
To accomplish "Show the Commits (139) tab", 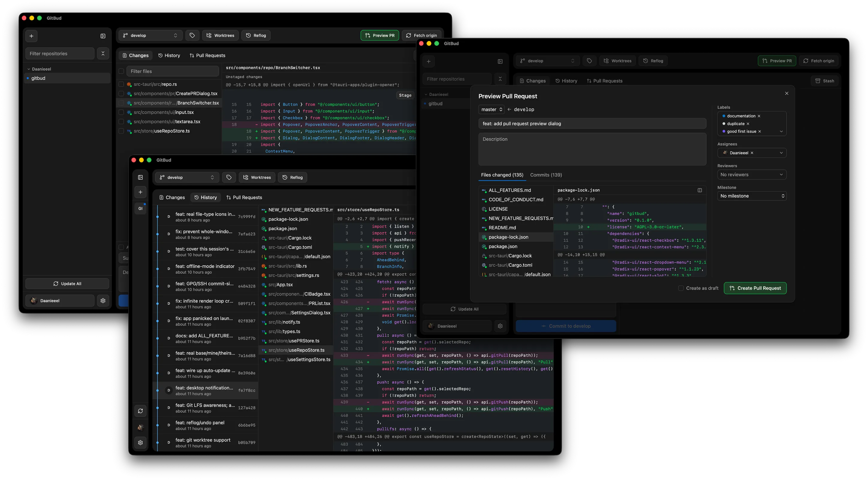I will click(x=546, y=175).
